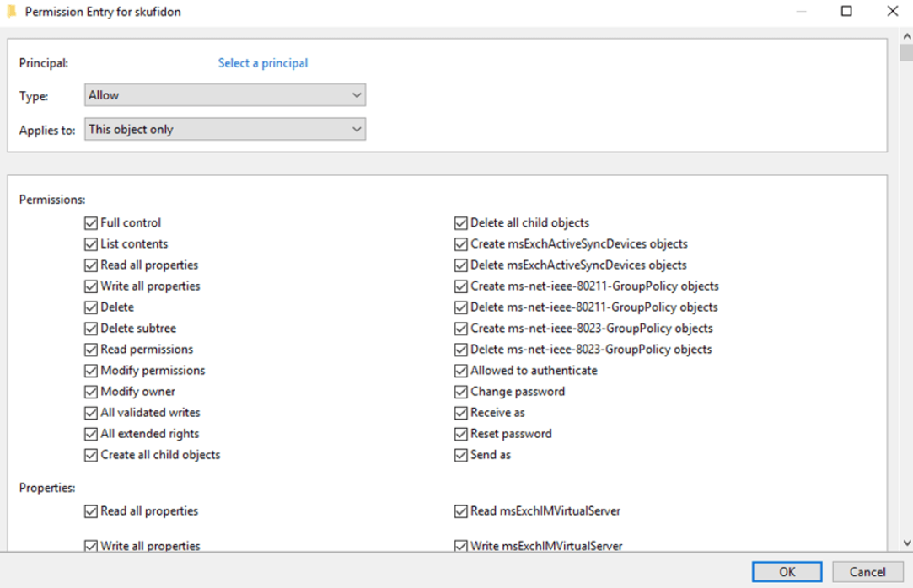Screen dimensions: 913x588
Task: Toggle Allowed to authenticate checkbox
Action: 460,371
